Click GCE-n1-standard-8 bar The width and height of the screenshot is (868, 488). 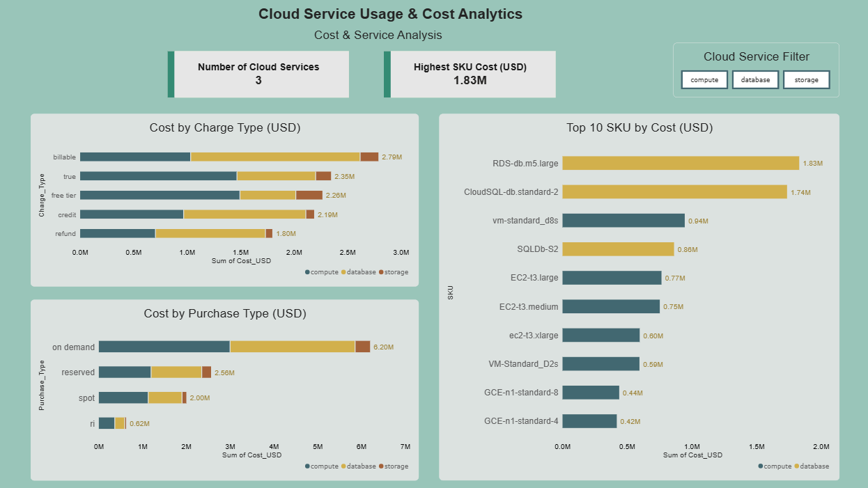coord(591,393)
